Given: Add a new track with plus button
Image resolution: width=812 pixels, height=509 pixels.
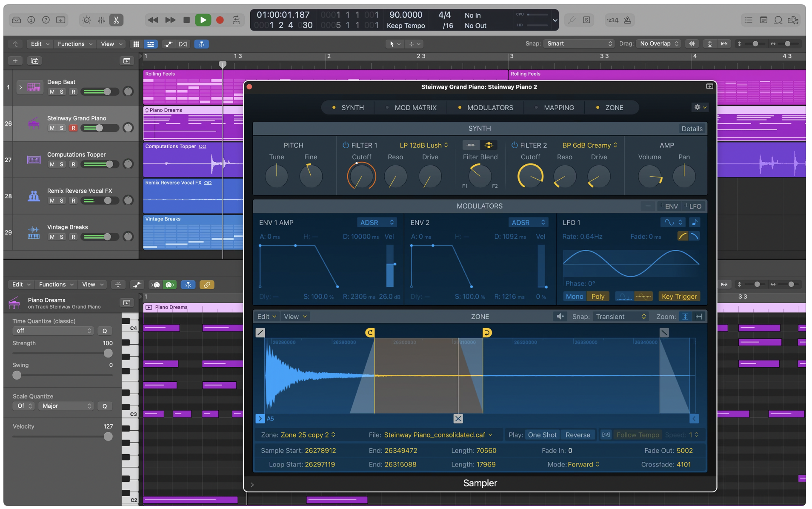Looking at the screenshot, I should [x=15, y=61].
